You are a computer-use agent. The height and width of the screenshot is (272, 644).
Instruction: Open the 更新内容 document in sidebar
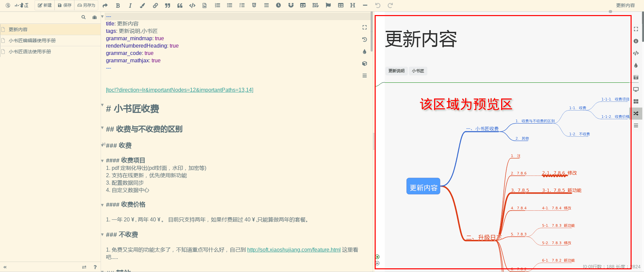coord(50,29)
